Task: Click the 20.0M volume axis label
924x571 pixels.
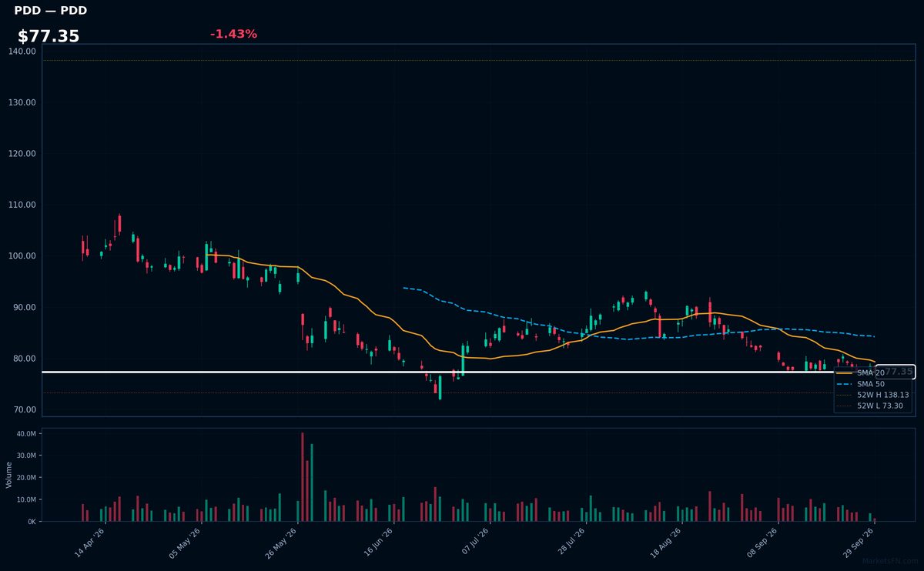Action: click(25, 478)
